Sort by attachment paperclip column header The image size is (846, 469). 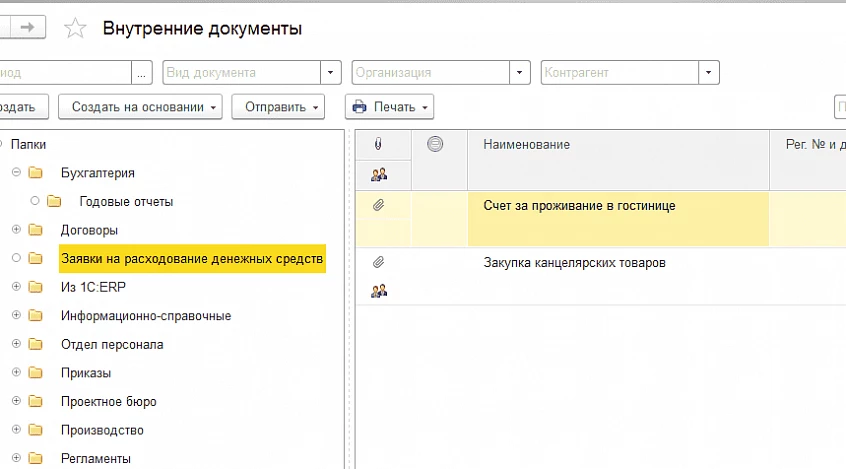(378, 144)
